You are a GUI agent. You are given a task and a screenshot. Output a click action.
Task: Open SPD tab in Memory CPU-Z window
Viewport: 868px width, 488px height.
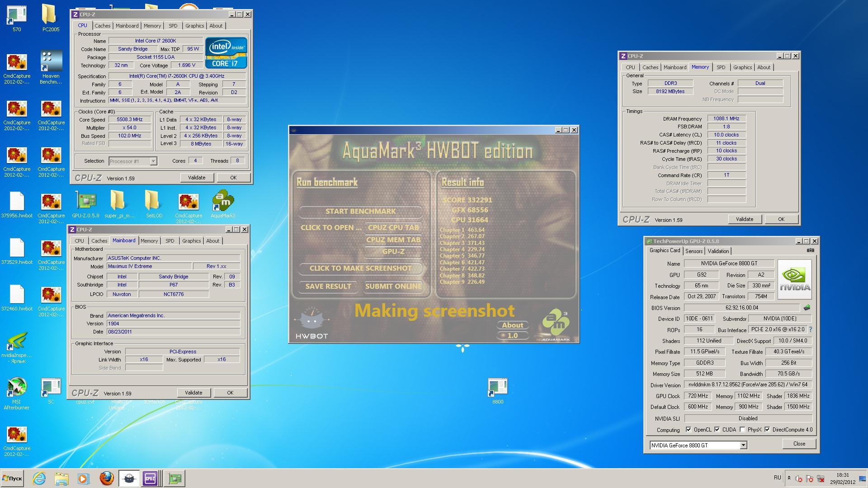pyautogui.click(x=721, y=67)
